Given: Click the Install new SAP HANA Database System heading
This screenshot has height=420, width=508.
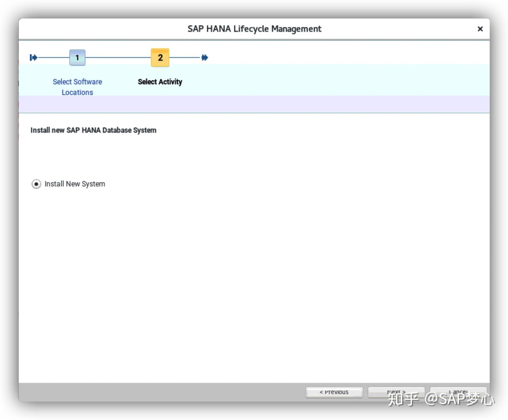Looking at the screenshot, I should click(x=93, y=130).
